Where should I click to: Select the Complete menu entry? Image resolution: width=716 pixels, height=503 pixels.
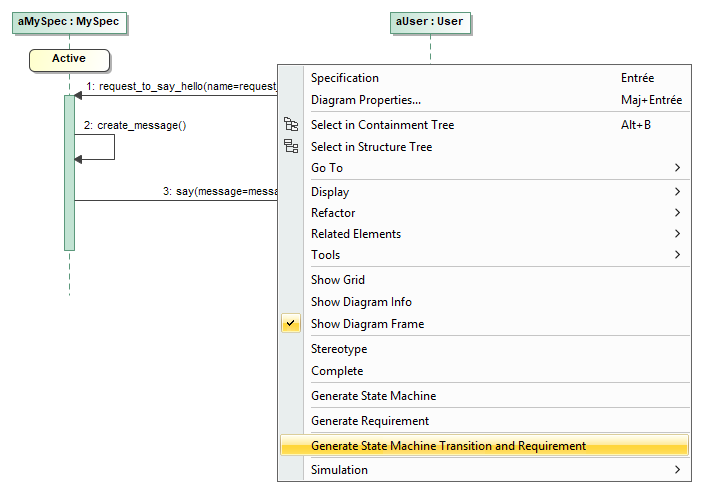484,371
